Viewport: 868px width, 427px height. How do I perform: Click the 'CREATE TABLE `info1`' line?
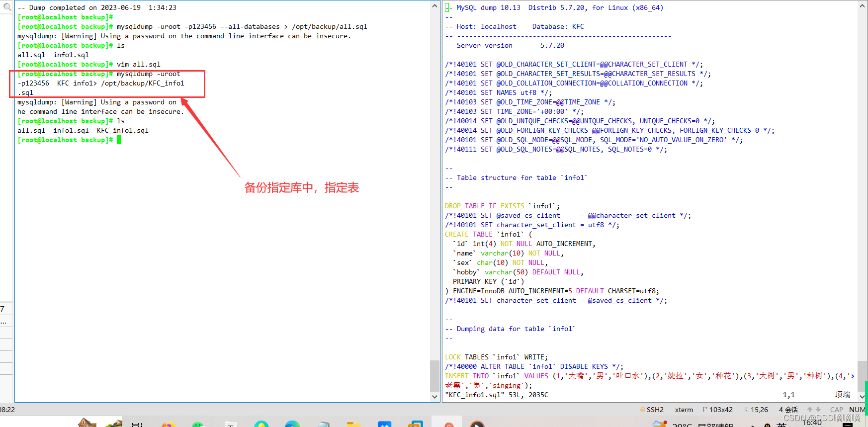(x=489, y=234)
